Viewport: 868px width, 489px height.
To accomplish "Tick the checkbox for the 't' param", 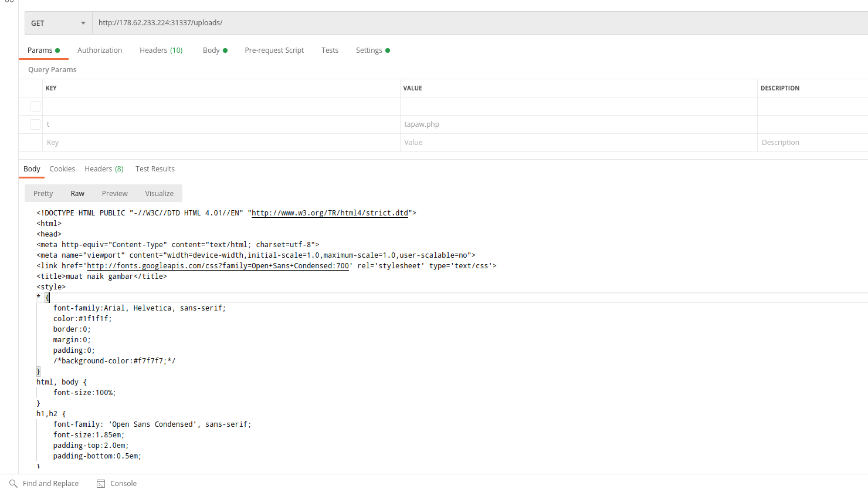I will (35, 124).
